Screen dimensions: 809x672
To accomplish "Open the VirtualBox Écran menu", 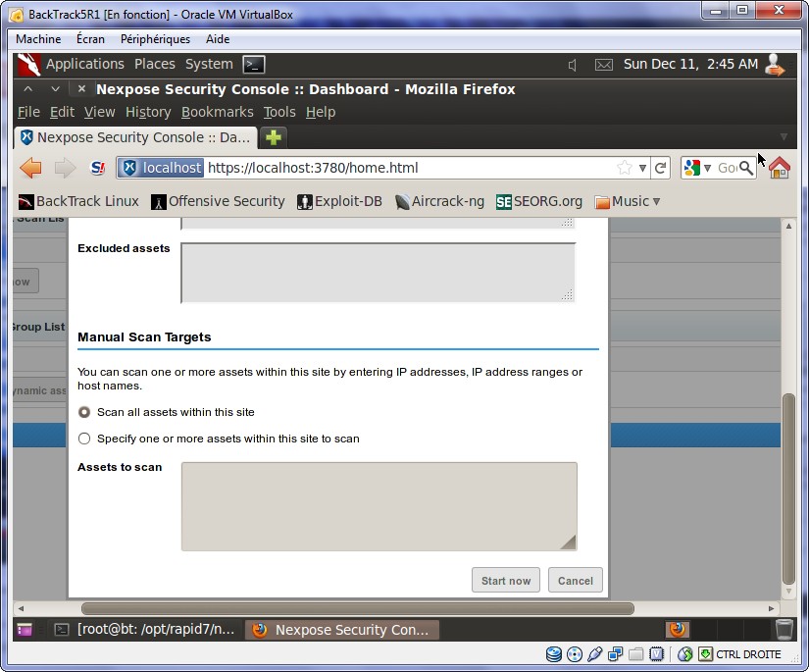I will point(90,39).
